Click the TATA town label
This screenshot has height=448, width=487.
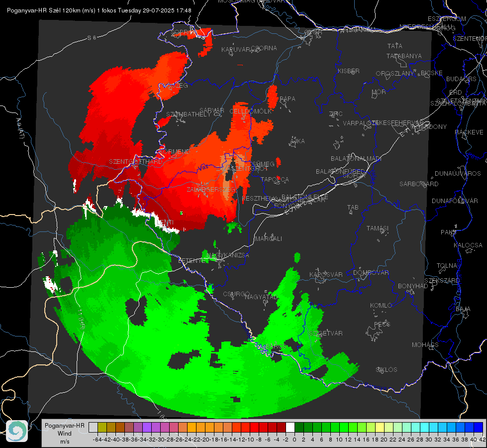[395, 46]
